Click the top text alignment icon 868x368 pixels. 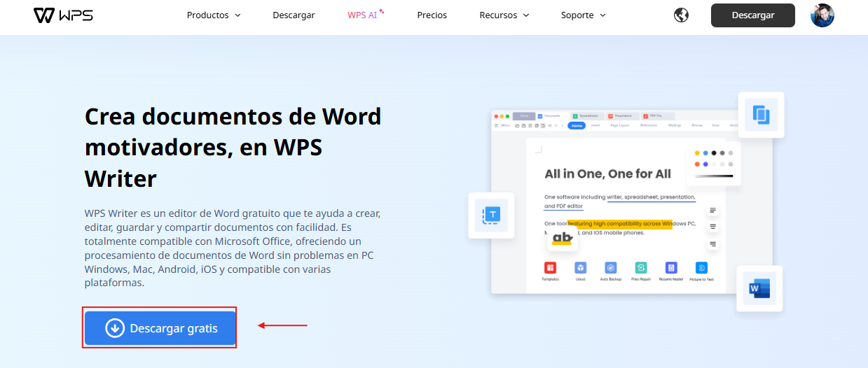(x=713, y=210)
